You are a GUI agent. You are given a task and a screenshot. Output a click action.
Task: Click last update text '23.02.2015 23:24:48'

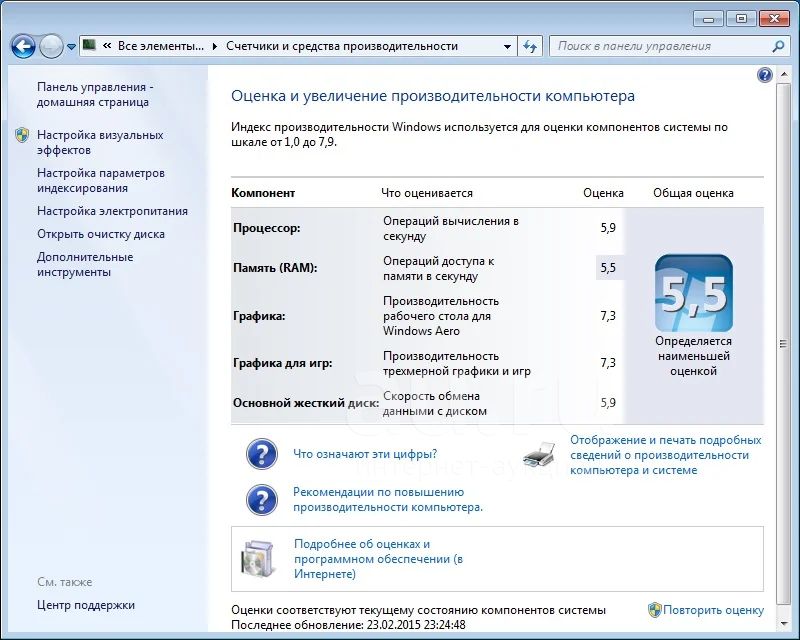[416, 625]
